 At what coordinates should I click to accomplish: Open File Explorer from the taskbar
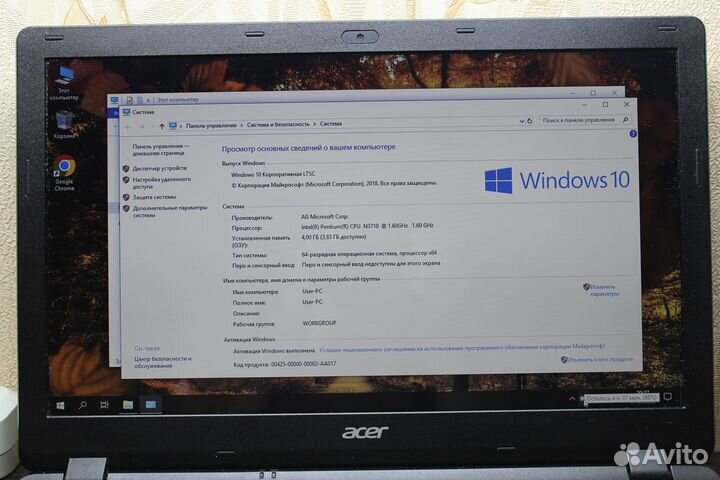coord(128,404)
